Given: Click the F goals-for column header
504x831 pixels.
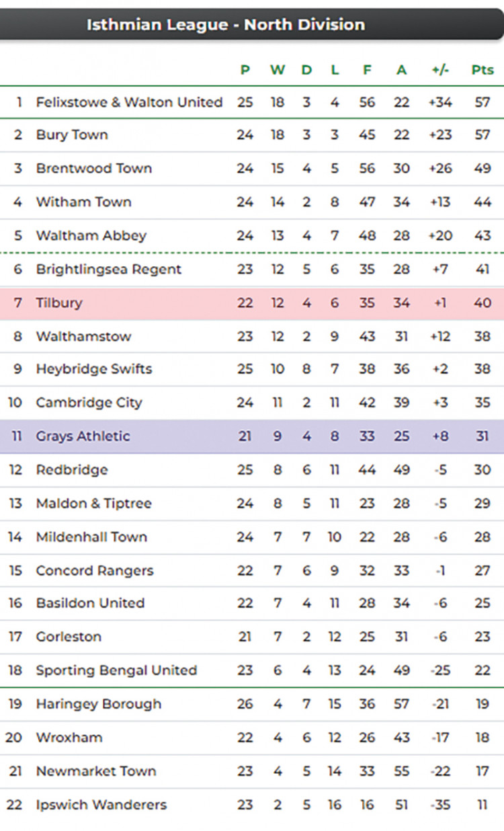Looking at the screenshot, I should click(x=367, y=69).
